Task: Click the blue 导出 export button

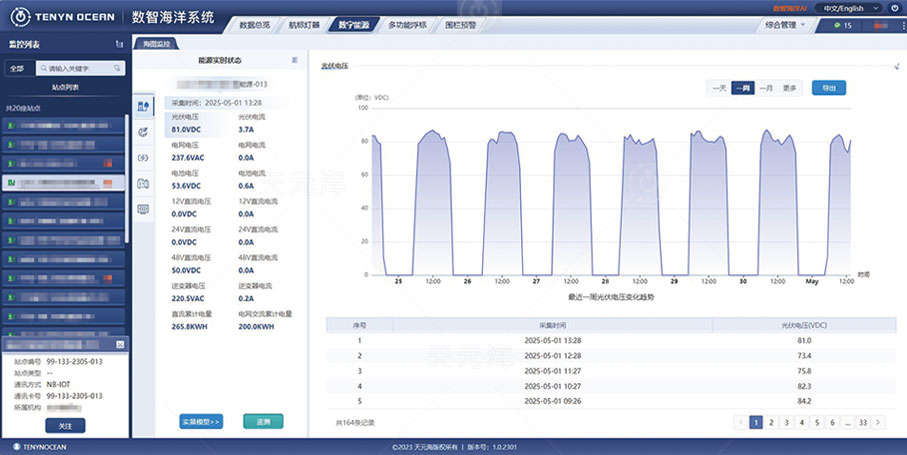Action: point(828,88)
